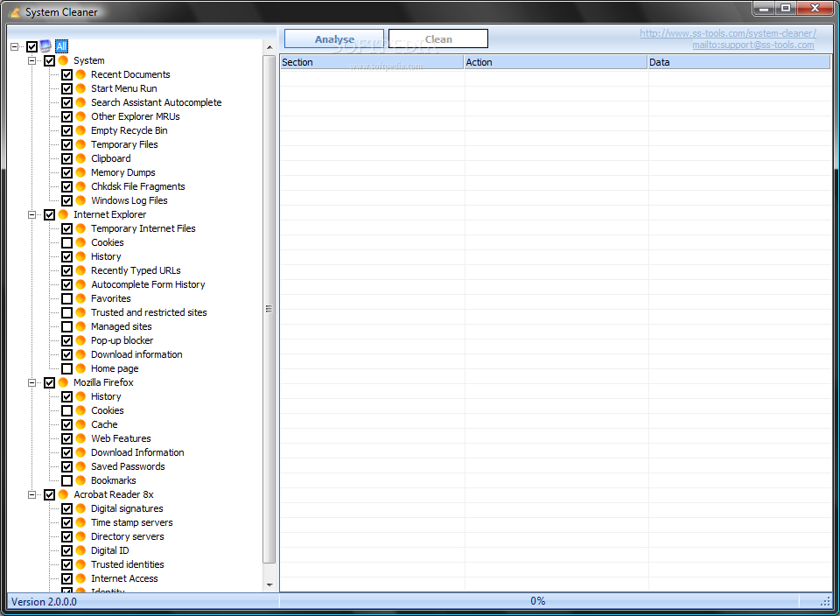The height and width of the screenshot is (616, 840).
Task: Click the tree scrollbar down arrow
Action: pyautogui.click(x=269, y=584)
